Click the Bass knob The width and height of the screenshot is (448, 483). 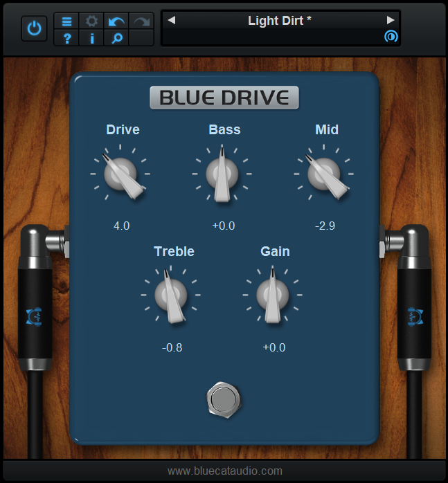222,174
